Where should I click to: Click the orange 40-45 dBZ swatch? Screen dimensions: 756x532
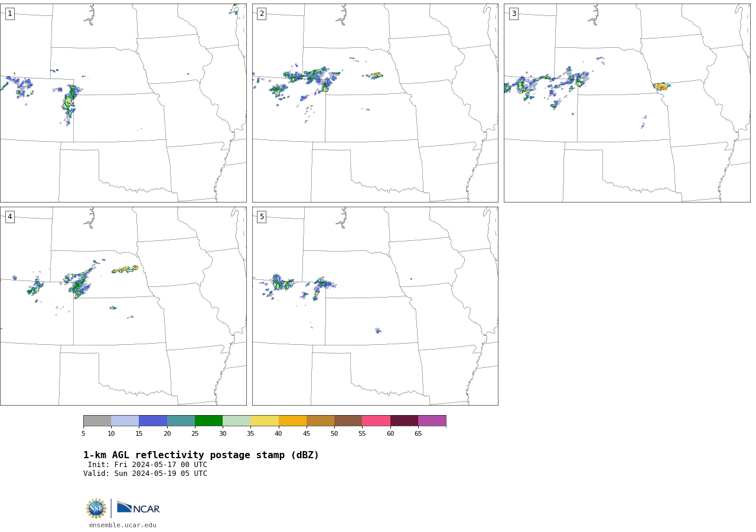click(x=292, y=421)
